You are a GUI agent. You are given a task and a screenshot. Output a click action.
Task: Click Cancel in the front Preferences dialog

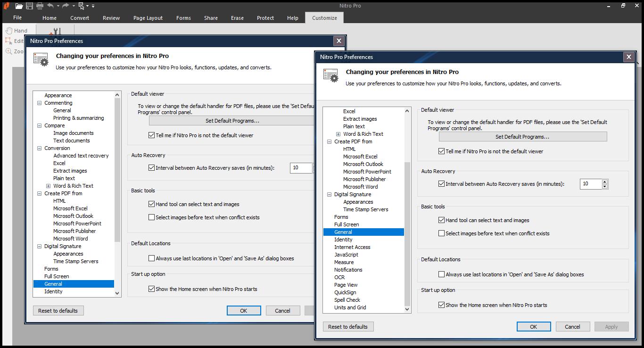point(573,326)
